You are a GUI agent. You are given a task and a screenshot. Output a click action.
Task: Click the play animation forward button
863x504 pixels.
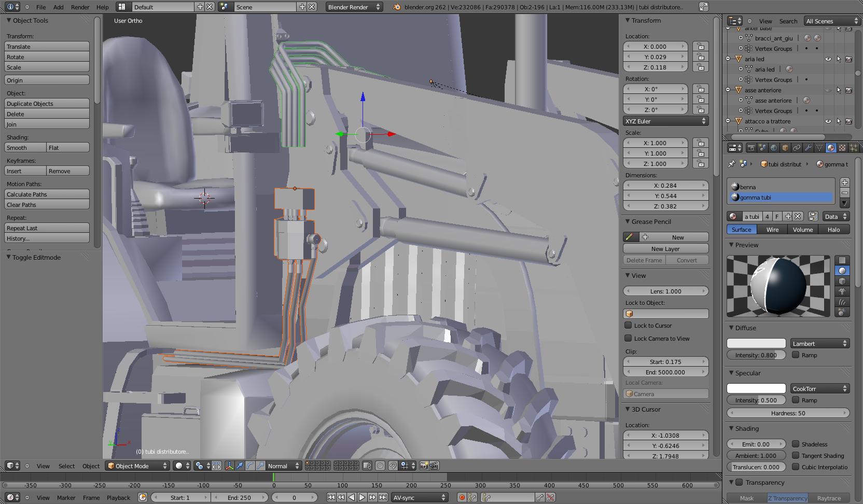click(x=362, y=497)
